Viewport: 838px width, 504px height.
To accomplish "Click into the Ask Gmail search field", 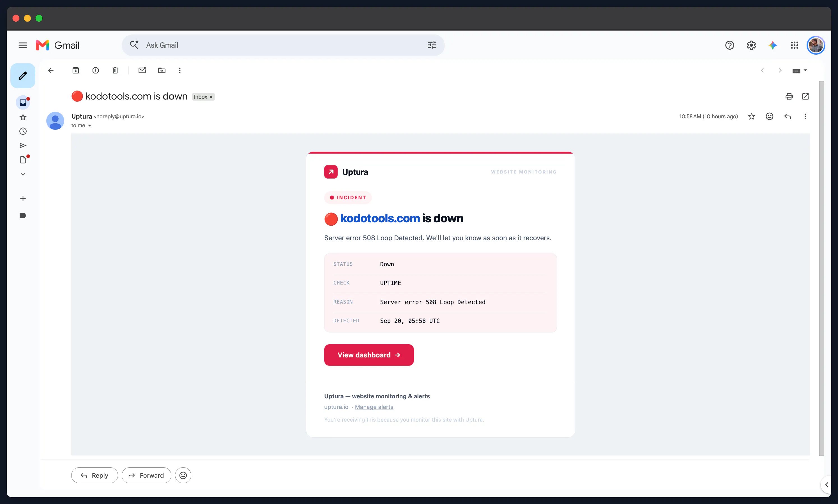I will [283, 45].
